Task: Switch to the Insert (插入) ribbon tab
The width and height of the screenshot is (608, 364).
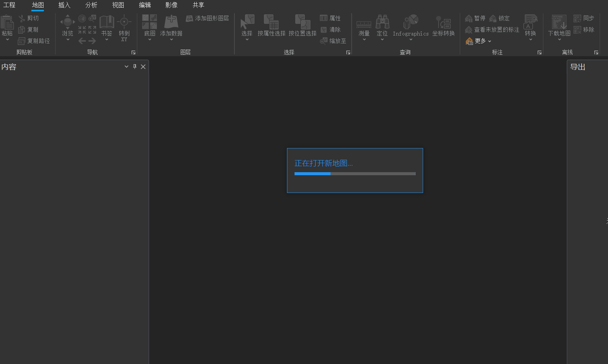Action: point(64,5)
